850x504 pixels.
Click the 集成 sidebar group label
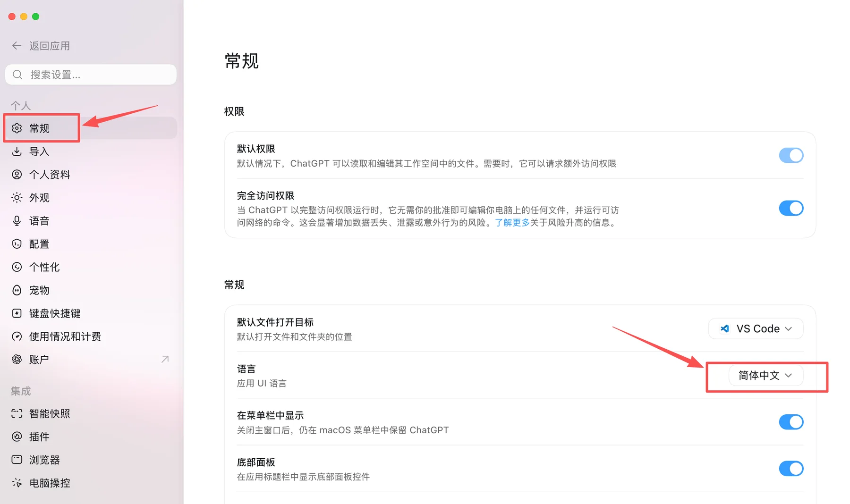pyautogui.click(x=21, y=391)
